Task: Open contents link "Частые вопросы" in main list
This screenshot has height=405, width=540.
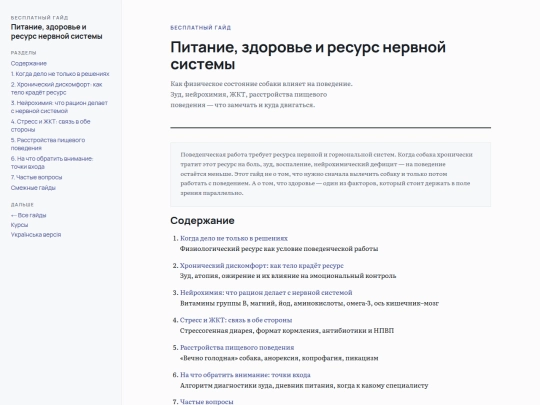Action: tap(207, 402)
